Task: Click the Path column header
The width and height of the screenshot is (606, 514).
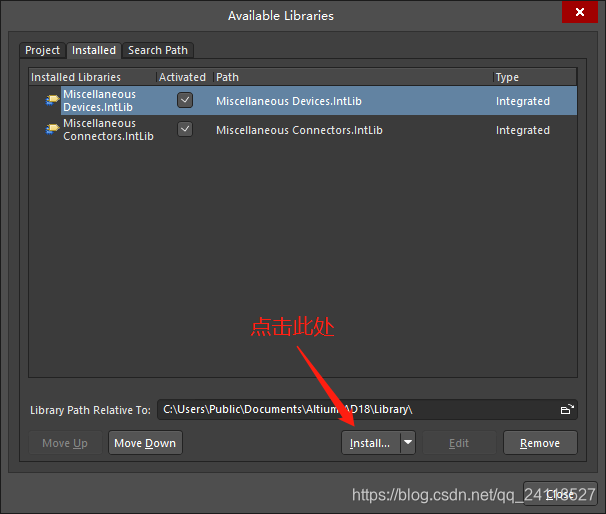Action: point(353,77)
